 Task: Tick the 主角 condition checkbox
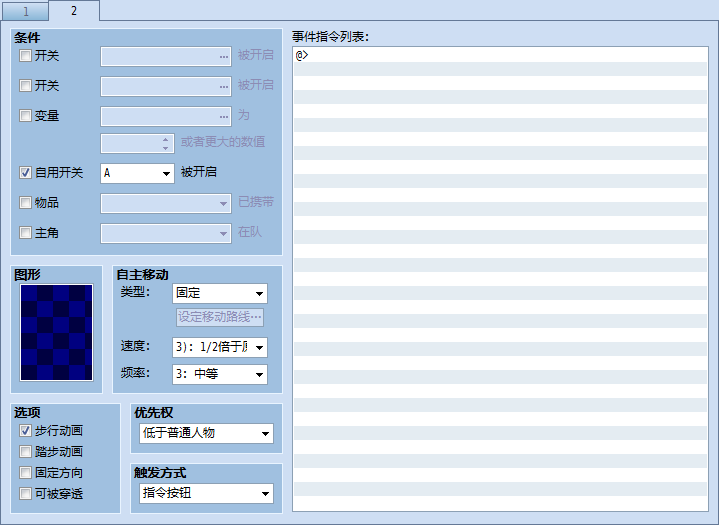click(25, 233)
